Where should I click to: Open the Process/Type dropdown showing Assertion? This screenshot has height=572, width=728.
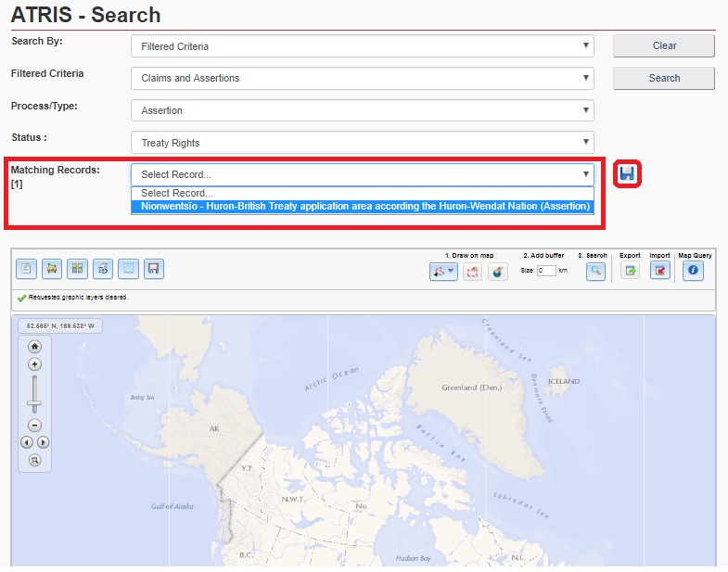tap(362, 110)
